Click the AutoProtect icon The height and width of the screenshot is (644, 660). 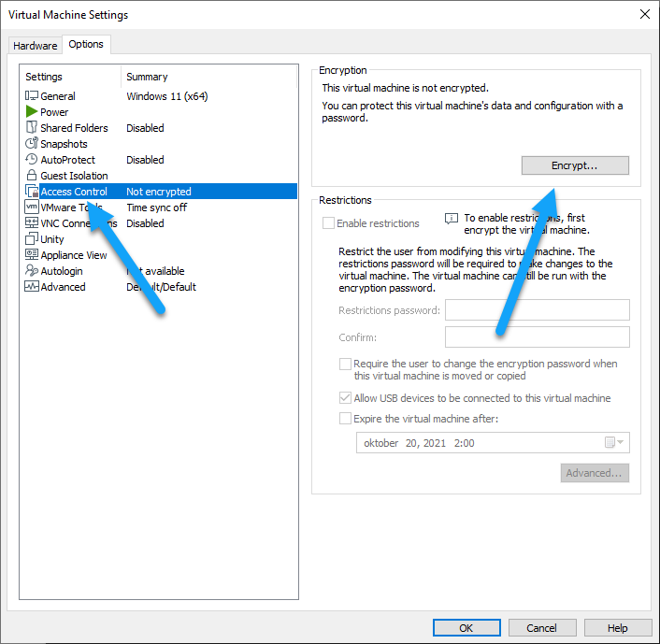point(32,159)
